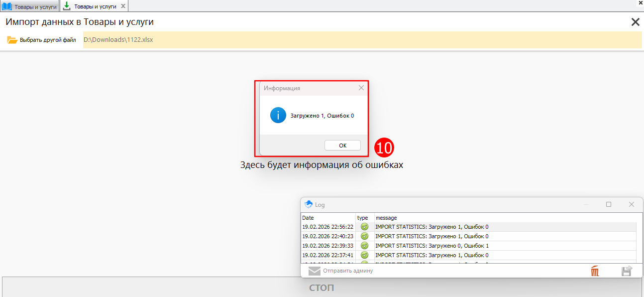
Task: Click the save log floppy disk icon
Action: click(x=627, y=271)
